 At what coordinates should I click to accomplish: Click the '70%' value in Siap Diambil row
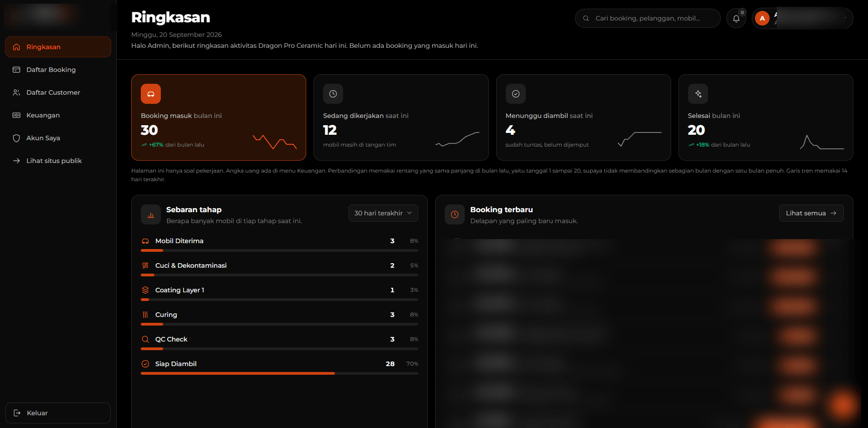point(412,364)
